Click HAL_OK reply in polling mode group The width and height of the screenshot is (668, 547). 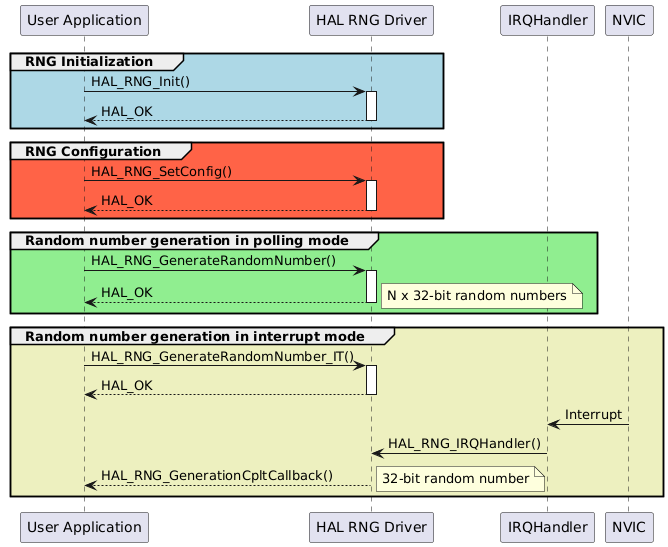tap(127, 293)
